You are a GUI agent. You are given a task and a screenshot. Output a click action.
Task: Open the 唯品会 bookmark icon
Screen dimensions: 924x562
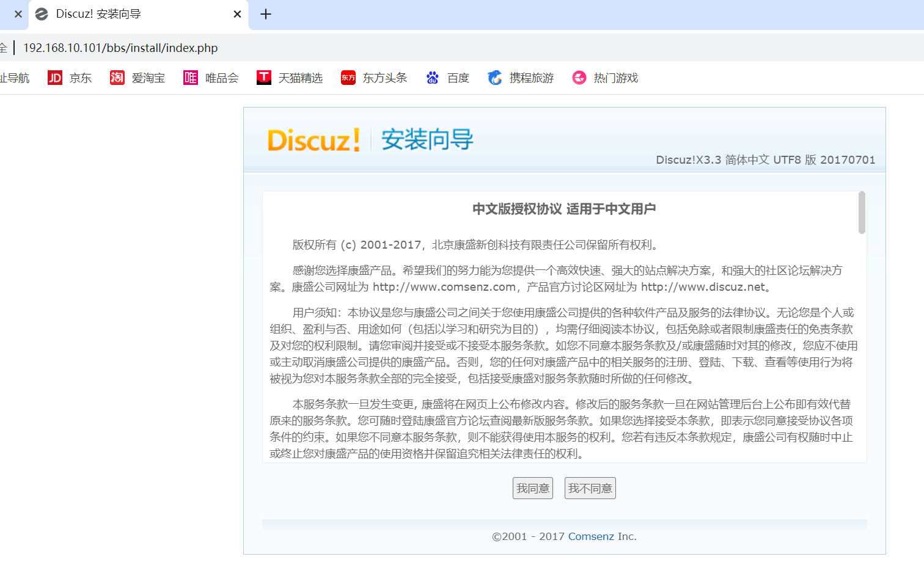click(191, 78)
